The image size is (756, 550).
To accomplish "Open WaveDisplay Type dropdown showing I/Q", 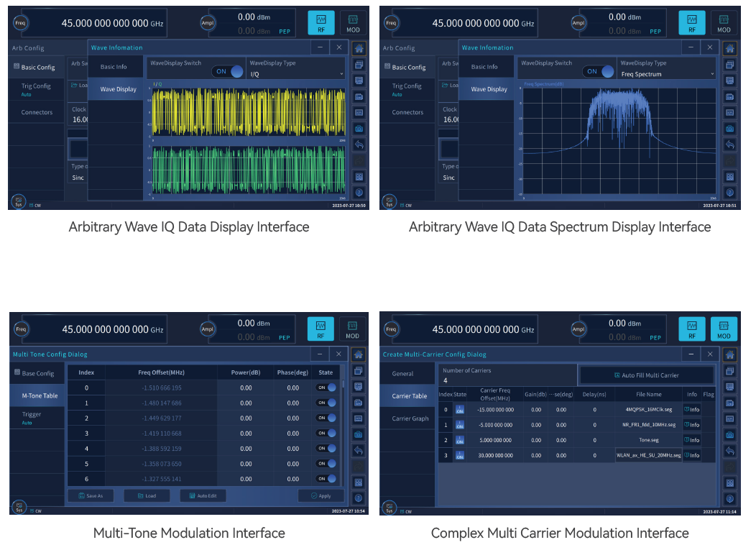I will click(296, 74).
